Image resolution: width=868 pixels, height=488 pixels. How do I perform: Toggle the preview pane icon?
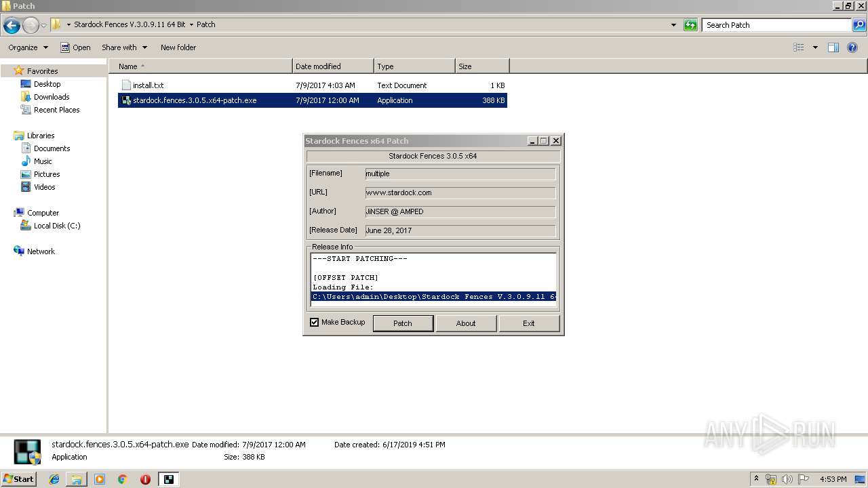click(833, 47)
